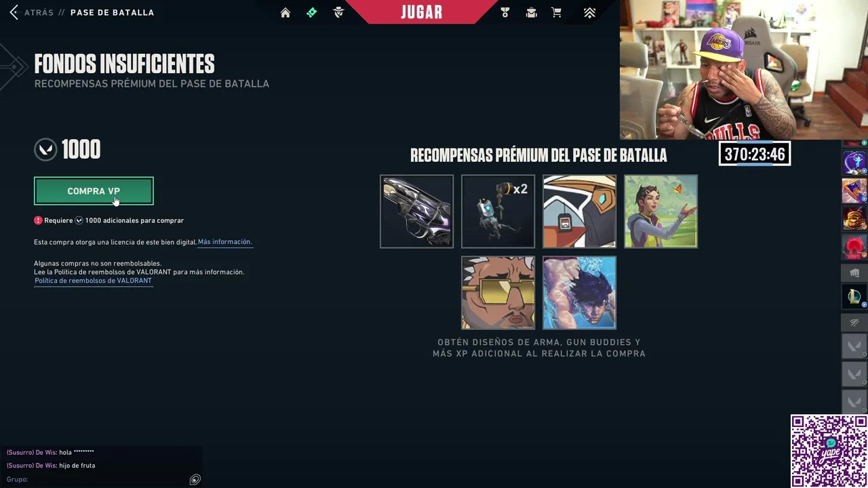Open the Battle Pass diamond icon

[312, 12]
